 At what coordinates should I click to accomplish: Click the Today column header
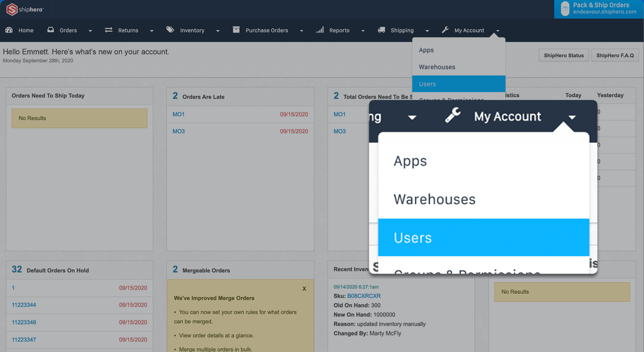coord(573,95)
